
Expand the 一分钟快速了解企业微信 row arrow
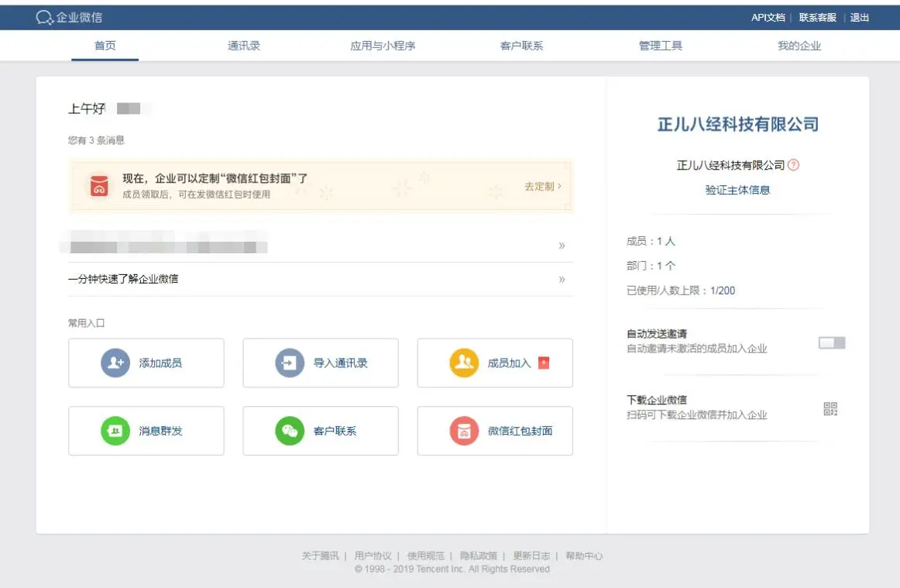[x=562, y=280]
